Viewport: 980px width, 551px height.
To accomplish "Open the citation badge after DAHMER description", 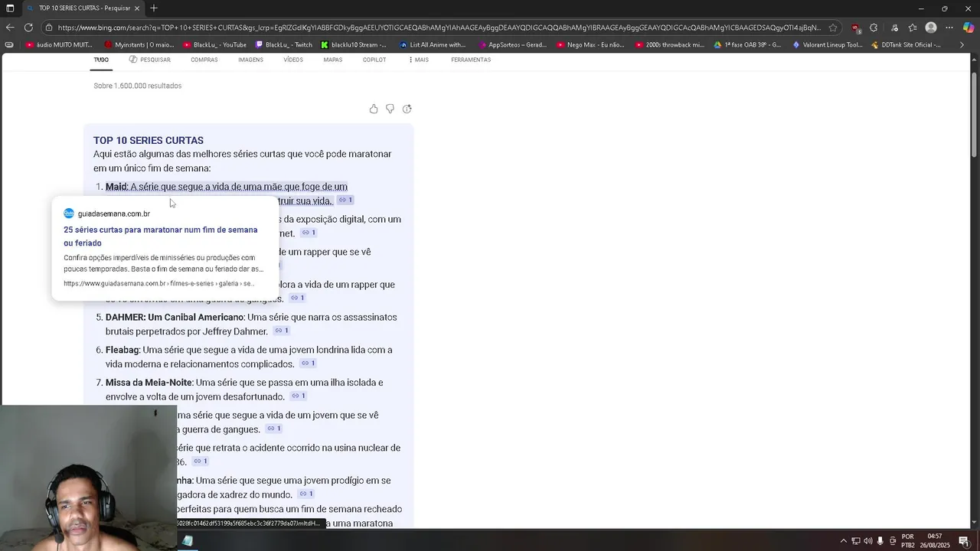I will [x=282, y=331].
